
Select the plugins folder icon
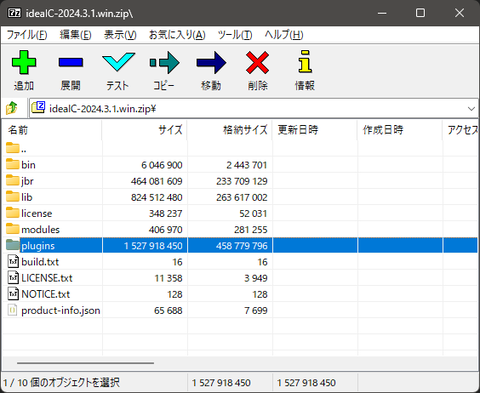point(13,245)
